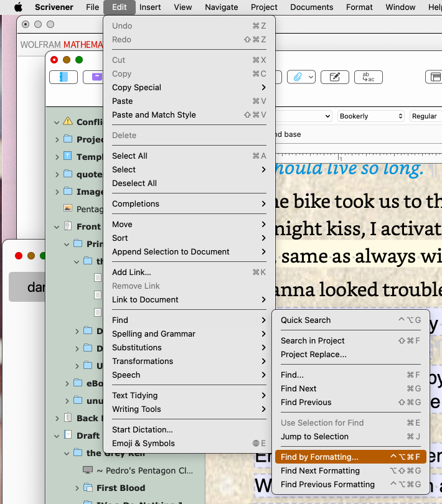Image resolution: width=442 pixels, height=504 pixels.
Task: Choose Quick Search
Action: 350,320
